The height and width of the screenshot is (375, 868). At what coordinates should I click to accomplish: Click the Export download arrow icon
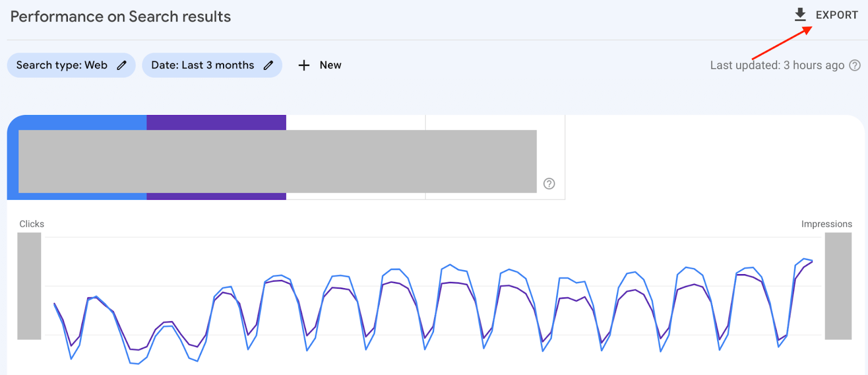(800, 15)
